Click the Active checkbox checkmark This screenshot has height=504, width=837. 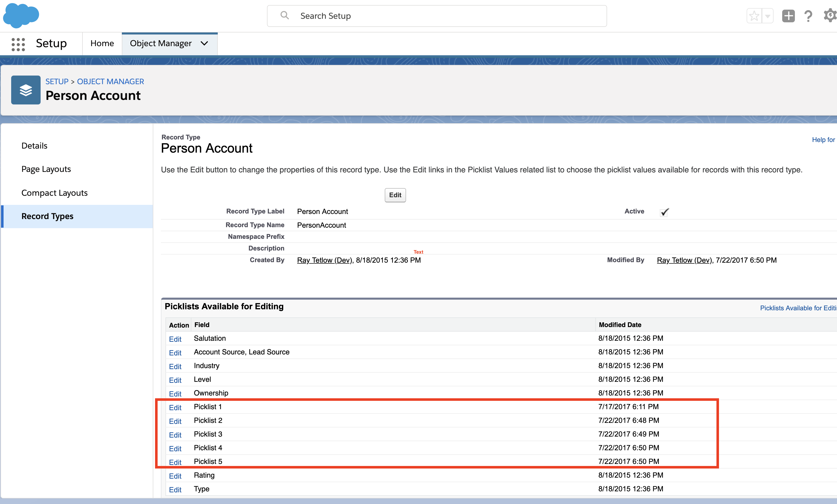(x=664, y=212)
